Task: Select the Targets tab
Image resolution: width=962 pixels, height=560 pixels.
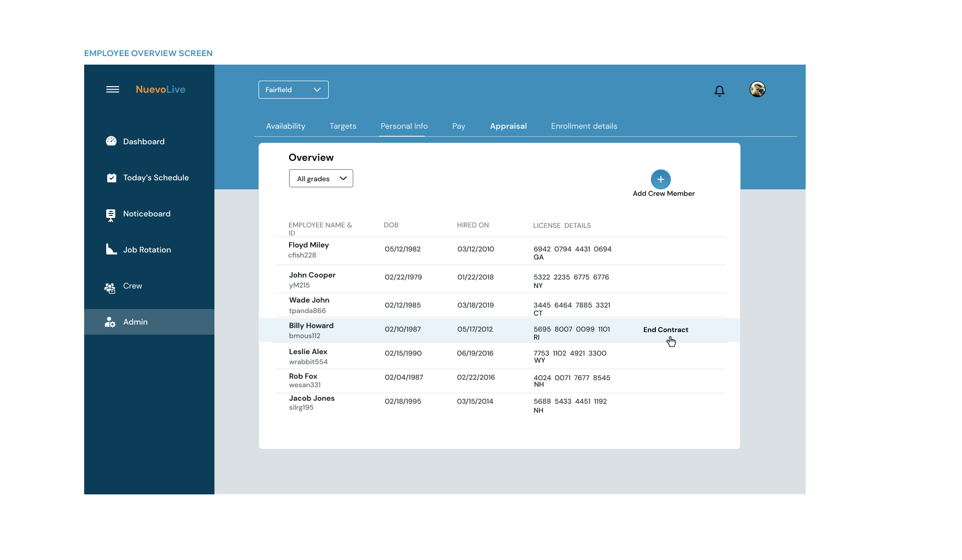Action: pyautogui.click(x=343, y=126)
